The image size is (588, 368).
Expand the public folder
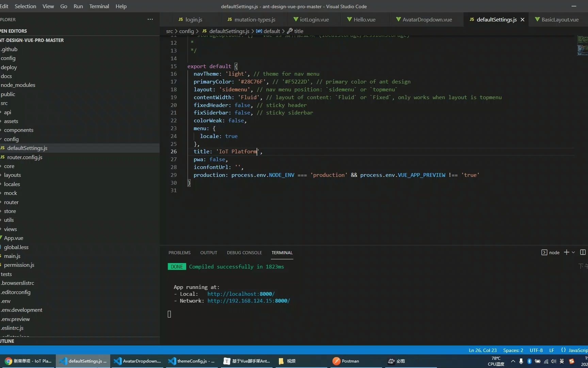click(80, 94)
